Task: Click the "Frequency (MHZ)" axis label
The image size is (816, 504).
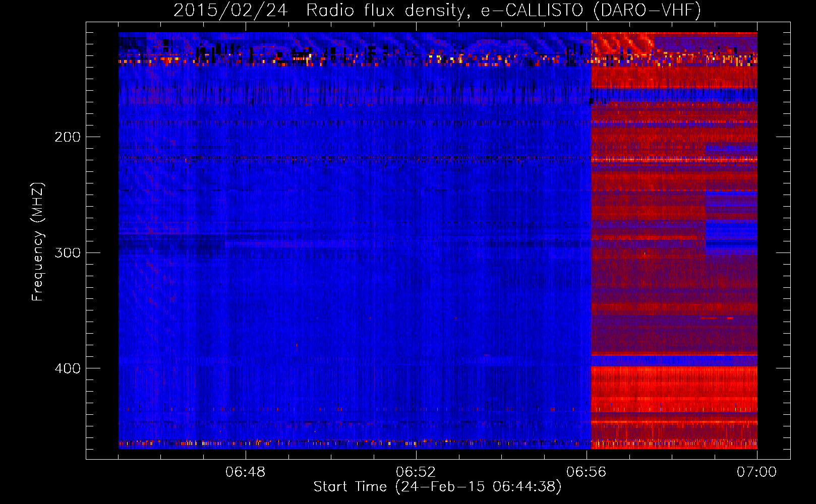Action: [38, 242]
